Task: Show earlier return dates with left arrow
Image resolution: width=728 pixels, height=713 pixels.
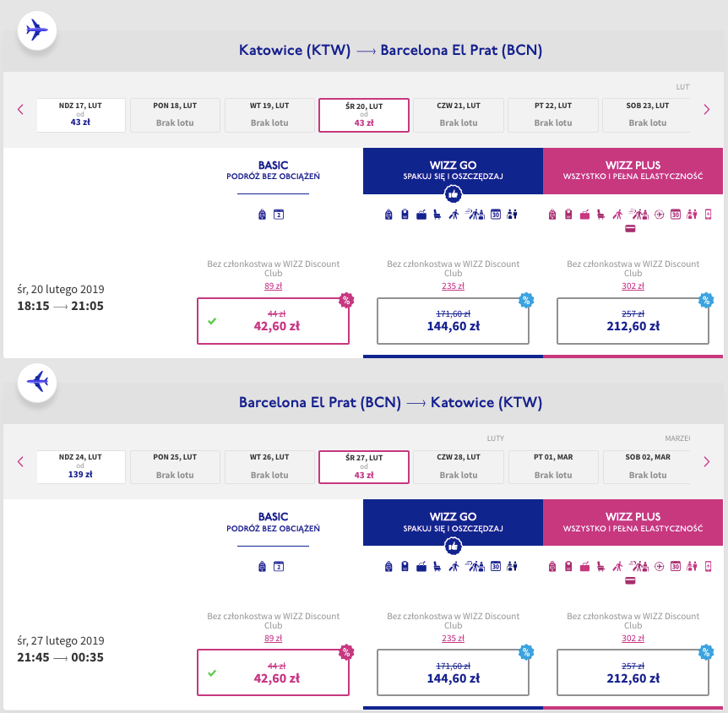Action: [20, 462]
